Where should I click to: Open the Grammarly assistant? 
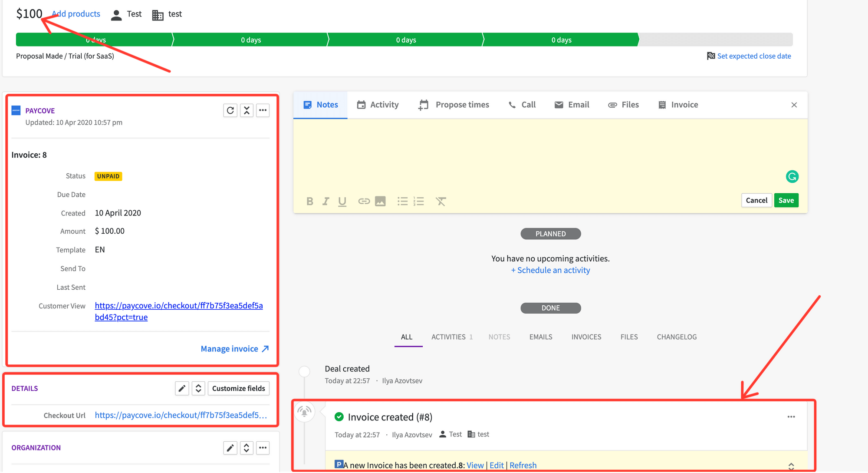pyautogui.click(x=792, y=176)
